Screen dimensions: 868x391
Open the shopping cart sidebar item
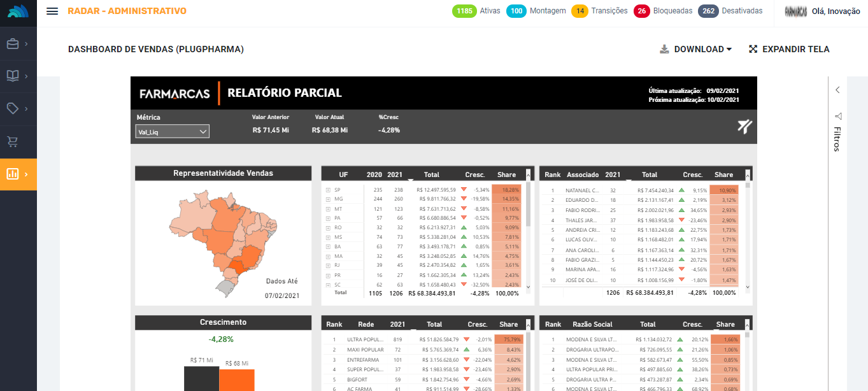[13, 141]
